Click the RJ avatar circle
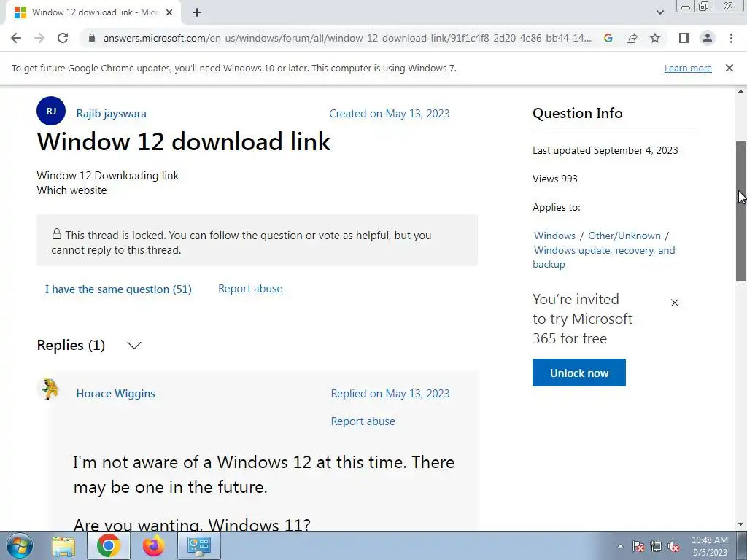The width and height of the screenshot is (747, 560). (x=51, y=111)
